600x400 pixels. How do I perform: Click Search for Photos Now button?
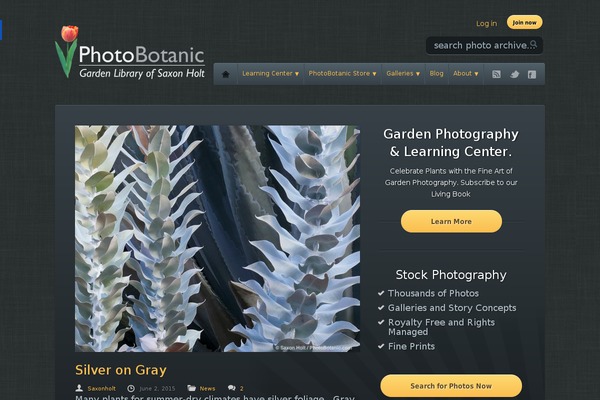click(x=451, y=386)
